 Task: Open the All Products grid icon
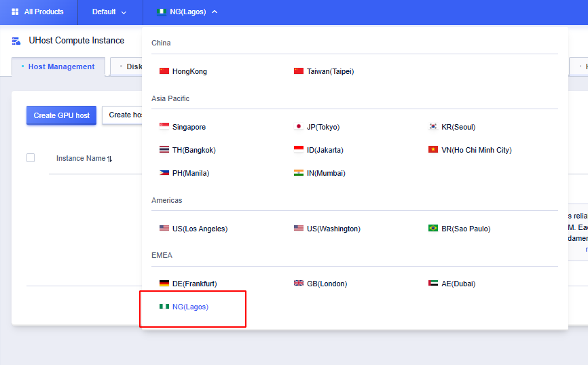pos(15,12)
